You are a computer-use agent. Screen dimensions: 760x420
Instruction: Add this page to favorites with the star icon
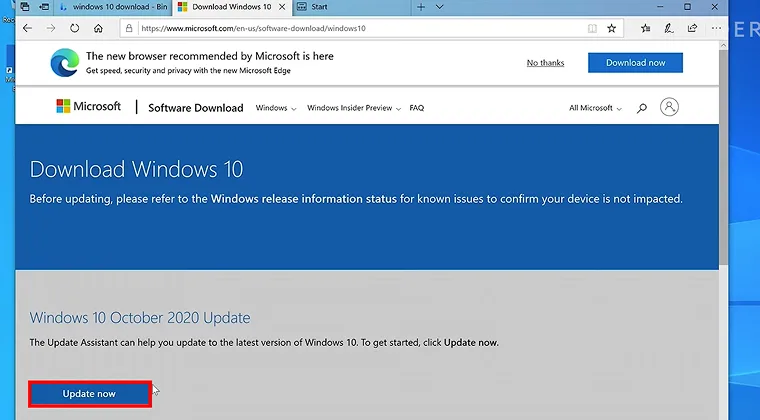click(x=612, y=29)
